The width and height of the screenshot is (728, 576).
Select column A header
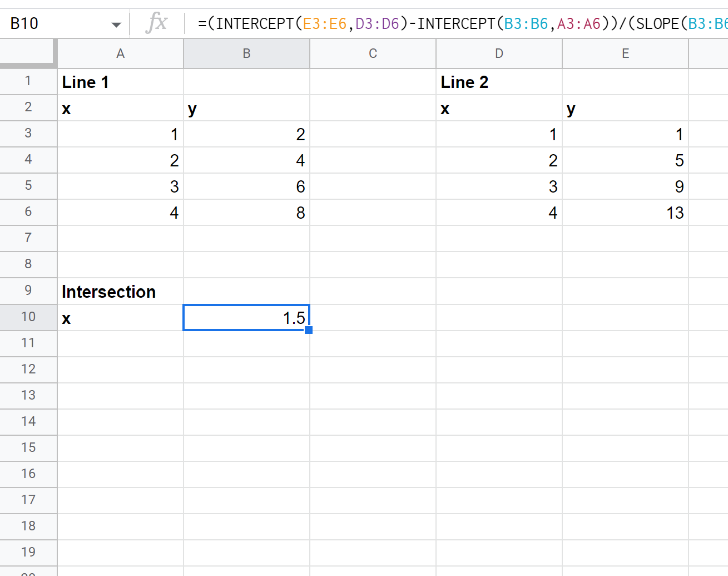[120, 53]
